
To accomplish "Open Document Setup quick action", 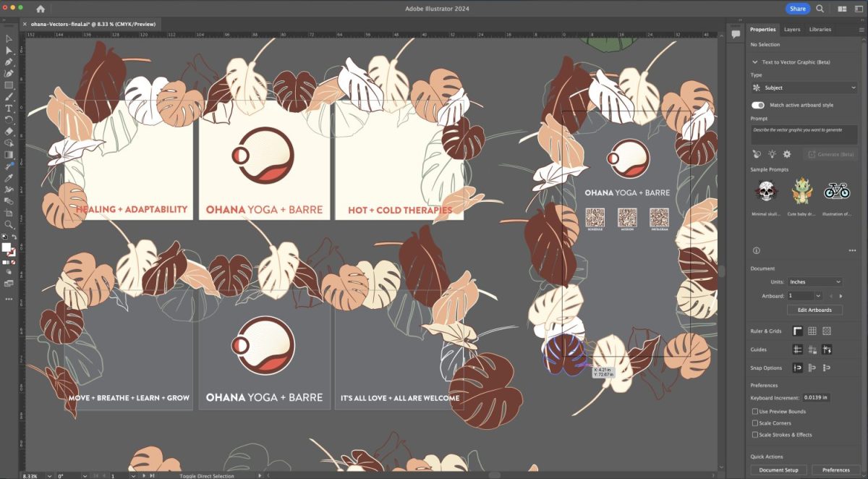I will click(778, 470).
